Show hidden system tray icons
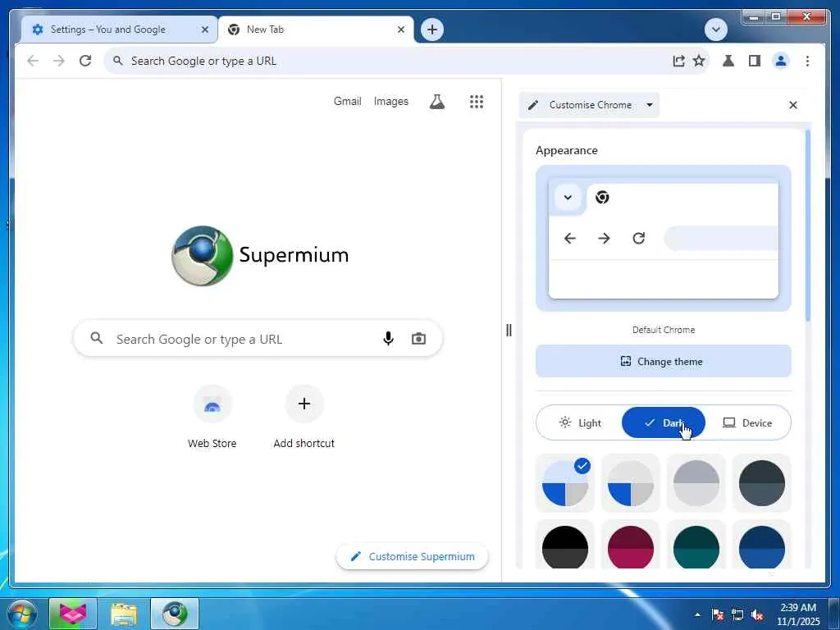 697,614
